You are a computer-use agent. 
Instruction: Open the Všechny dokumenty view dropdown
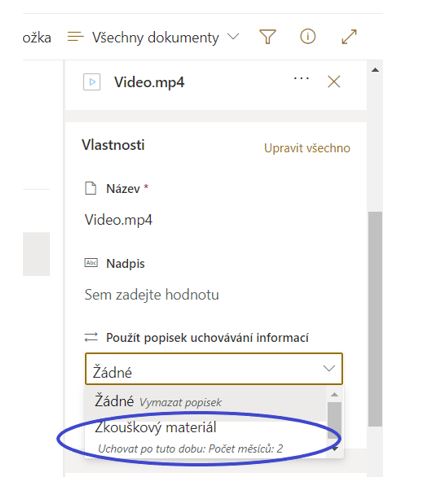click(166, 37)
